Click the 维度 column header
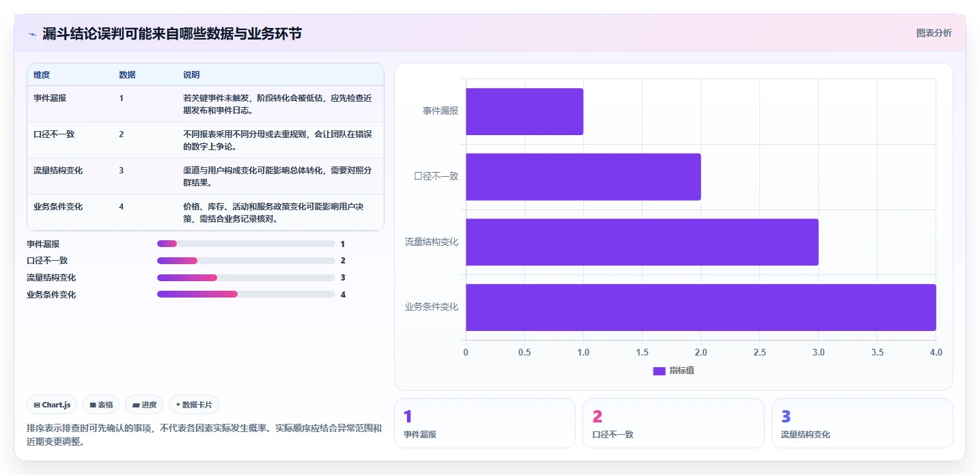 42,75
